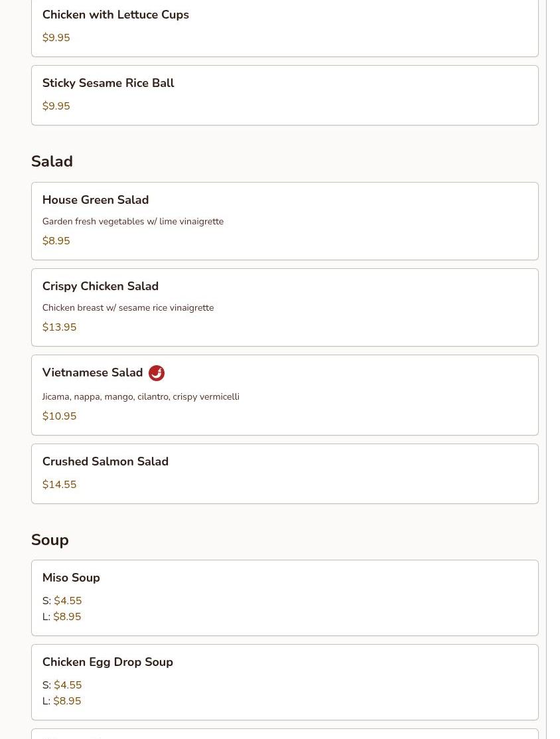The height and width of the screenshot is (739, 560).
Task: Pick the Crushed Salmon Salad item
Action: point(285,473)
